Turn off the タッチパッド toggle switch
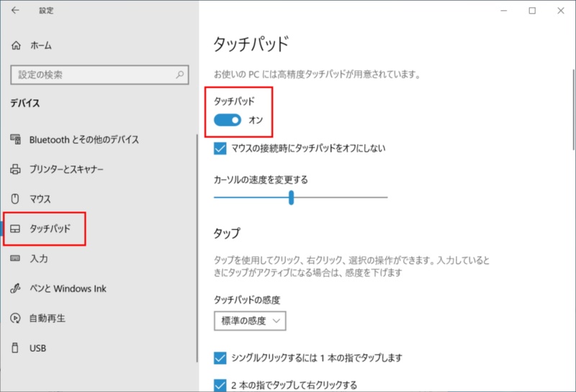The width and height of the screenshot is (576, 392). pos(228,119)
